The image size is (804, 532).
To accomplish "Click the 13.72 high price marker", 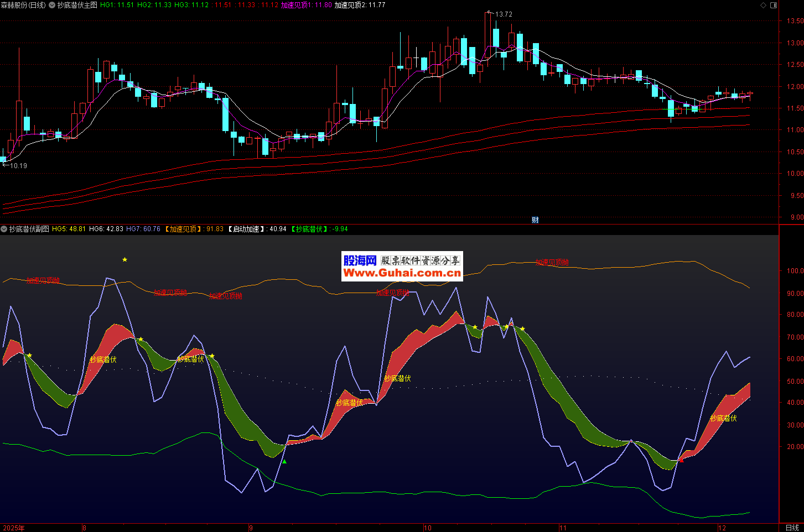I will tap(503, 14).
